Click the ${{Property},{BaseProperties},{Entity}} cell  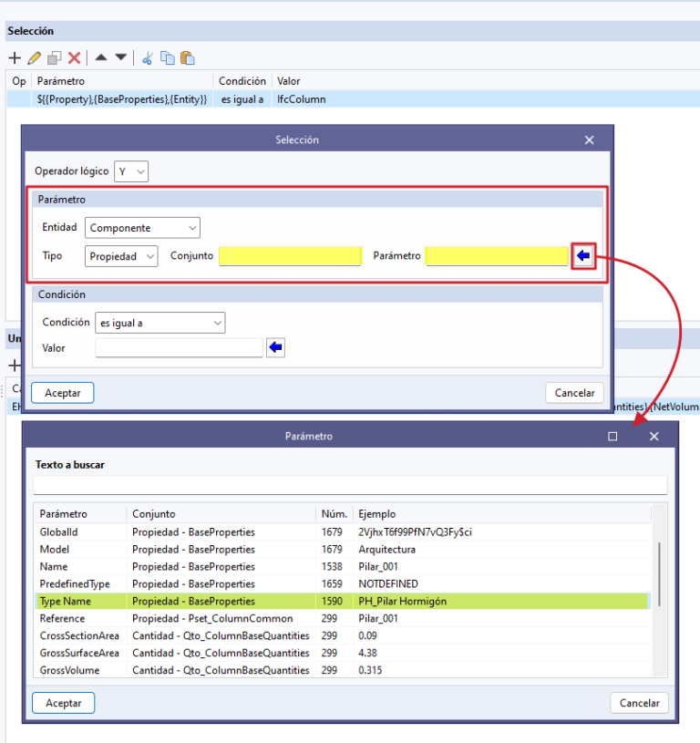[122, 99]
